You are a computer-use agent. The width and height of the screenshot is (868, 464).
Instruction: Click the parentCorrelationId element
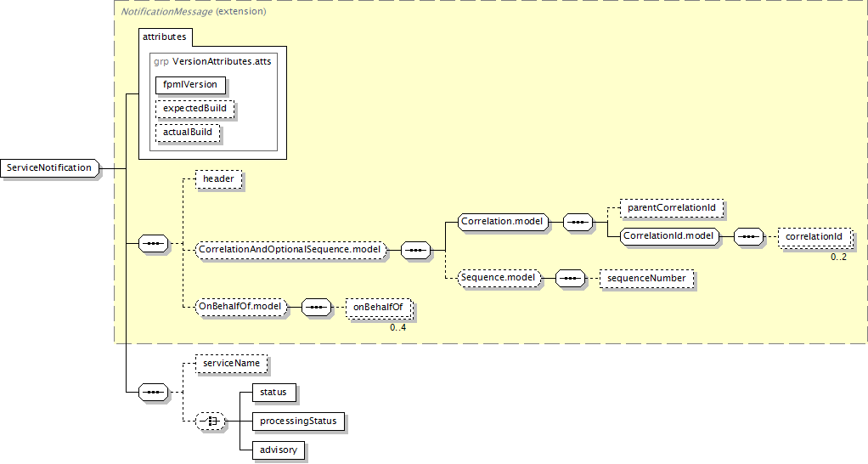click(x=672, y=207)
